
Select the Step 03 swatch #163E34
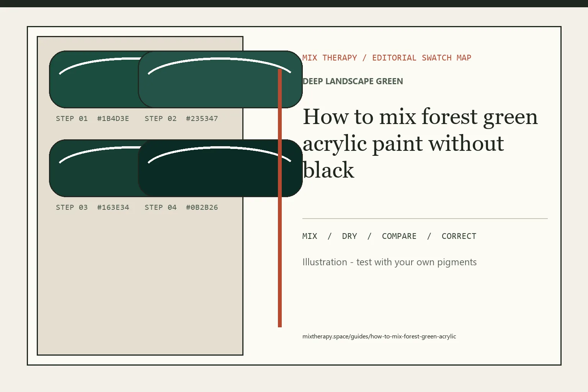(94, 168)
